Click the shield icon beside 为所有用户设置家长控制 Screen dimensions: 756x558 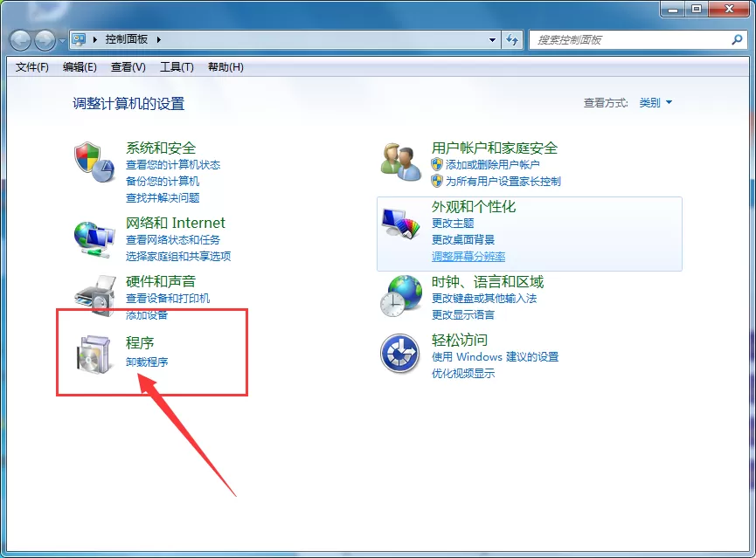tap(437, 181)
